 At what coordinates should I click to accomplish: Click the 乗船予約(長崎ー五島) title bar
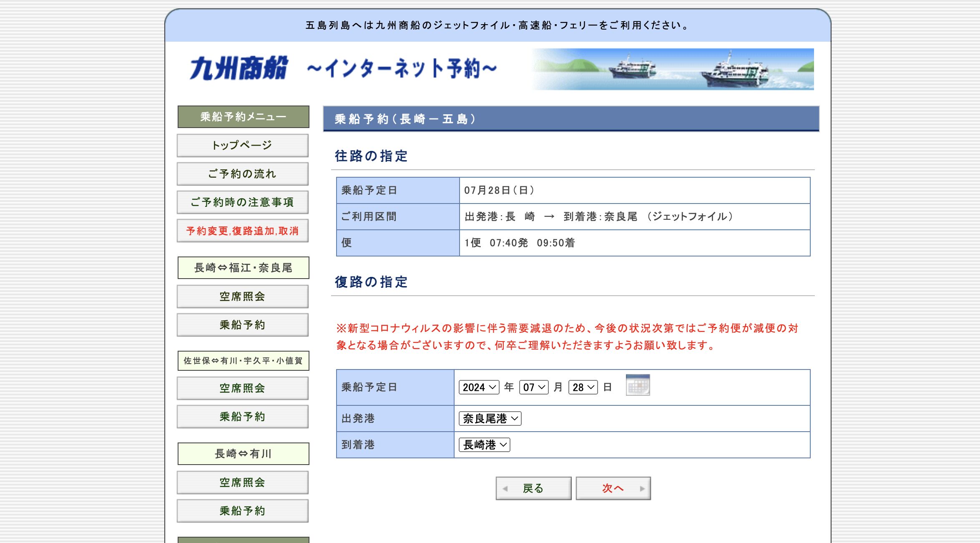[x=571, y=119]
